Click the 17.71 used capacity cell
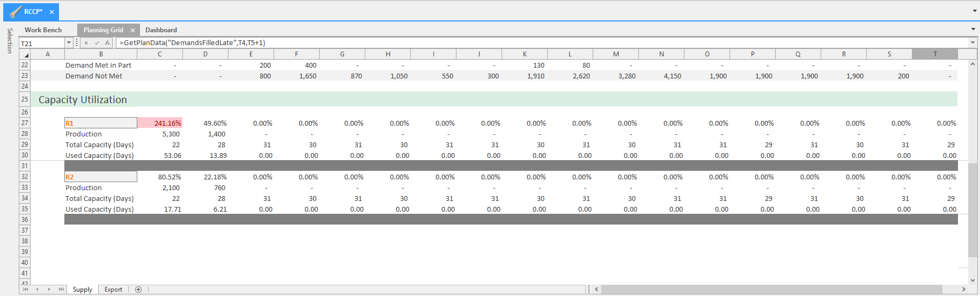 [x=160, y=209]
